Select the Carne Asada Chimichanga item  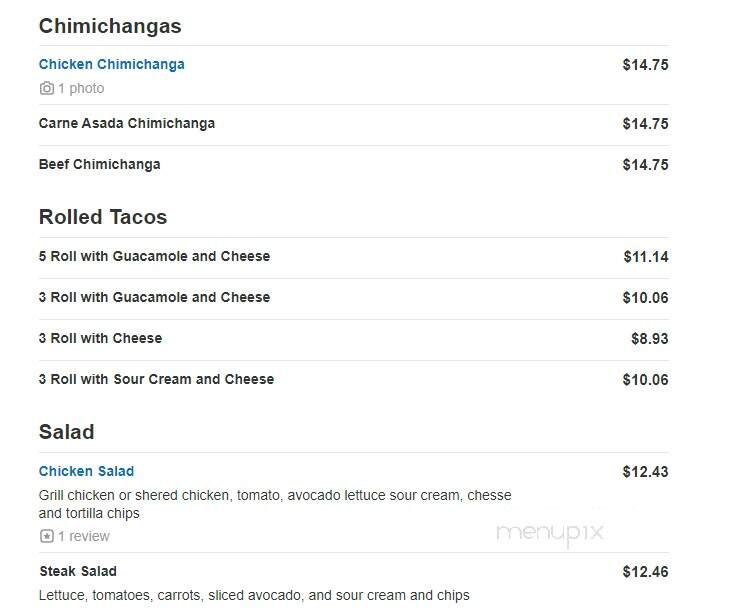coord(127,123)
